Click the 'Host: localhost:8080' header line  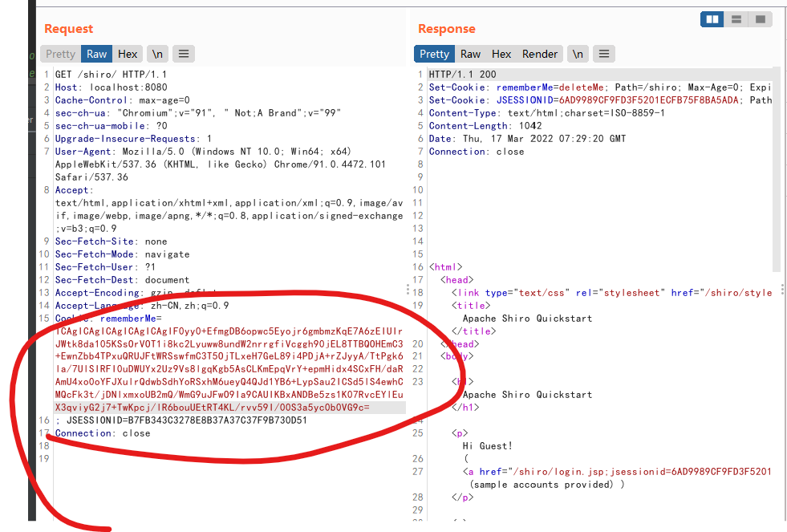coord(111,87)
